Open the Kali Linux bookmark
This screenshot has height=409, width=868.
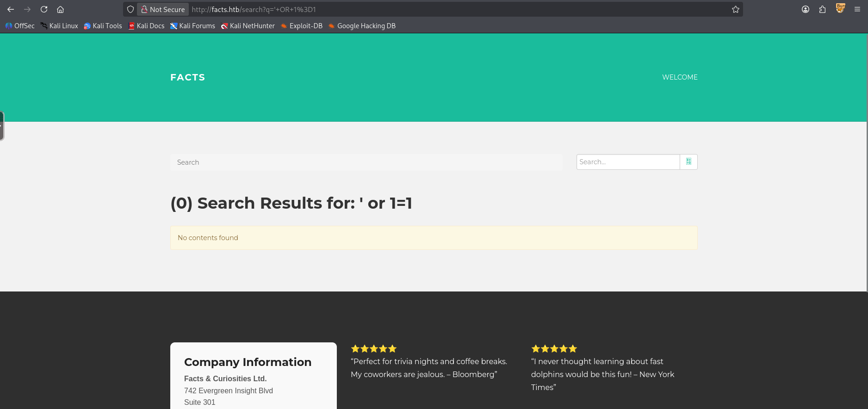[59, 26]
